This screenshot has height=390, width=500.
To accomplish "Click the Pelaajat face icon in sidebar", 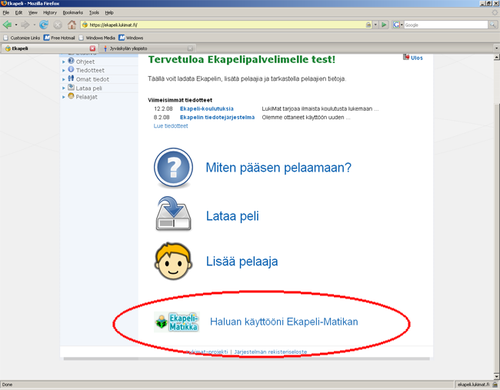I will point(71,96).
